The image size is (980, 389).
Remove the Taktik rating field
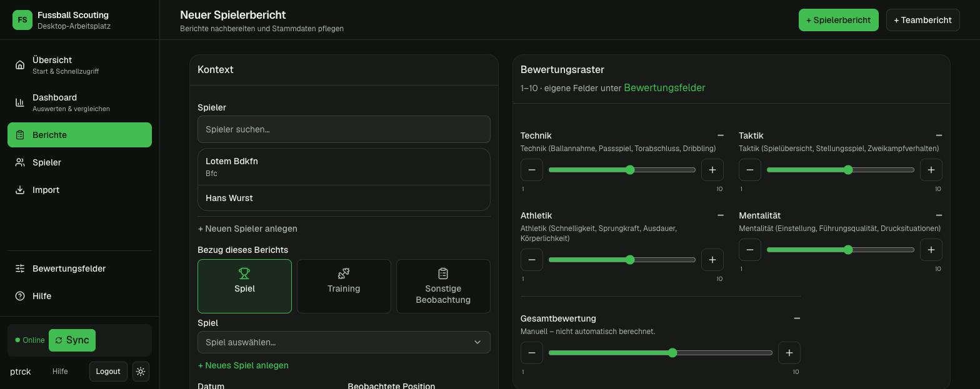click(939, 135)
